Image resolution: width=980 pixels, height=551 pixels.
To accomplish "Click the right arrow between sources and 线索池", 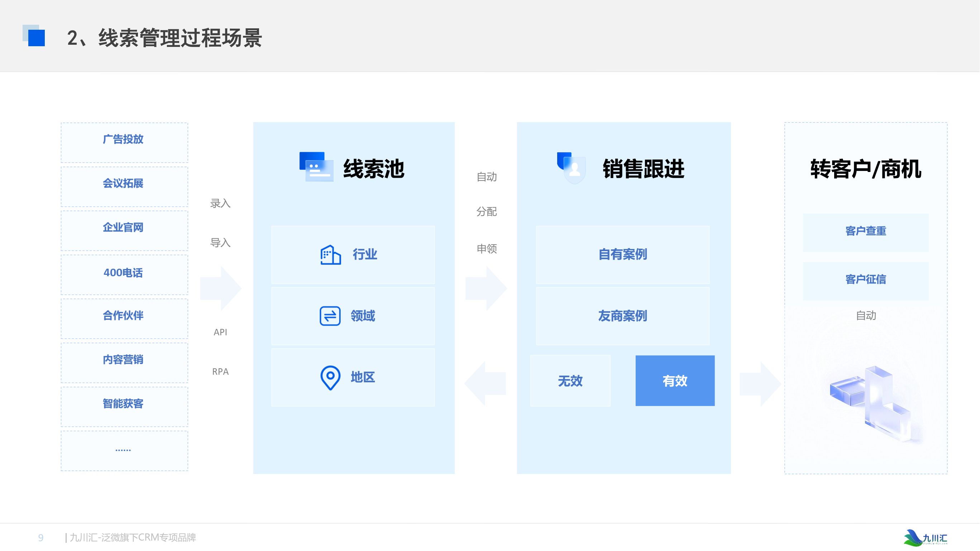I will pos(221,289).
